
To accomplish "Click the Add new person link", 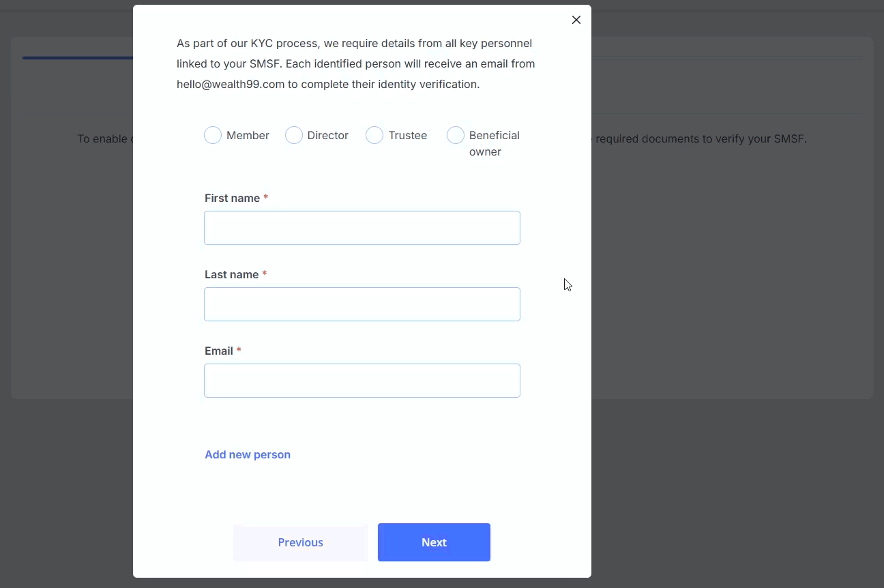I will (x=248, y=454).
